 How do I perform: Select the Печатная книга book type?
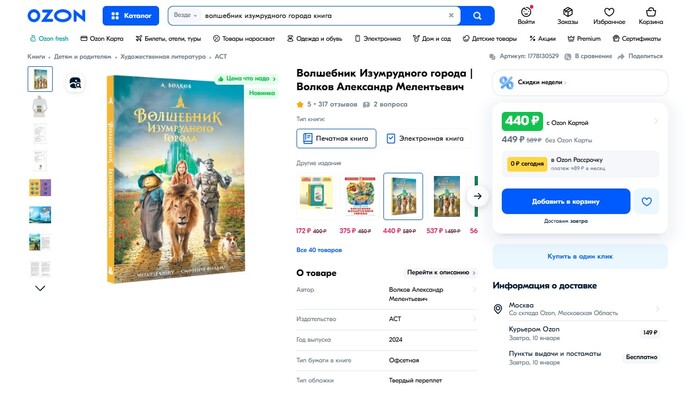[336, 138]
